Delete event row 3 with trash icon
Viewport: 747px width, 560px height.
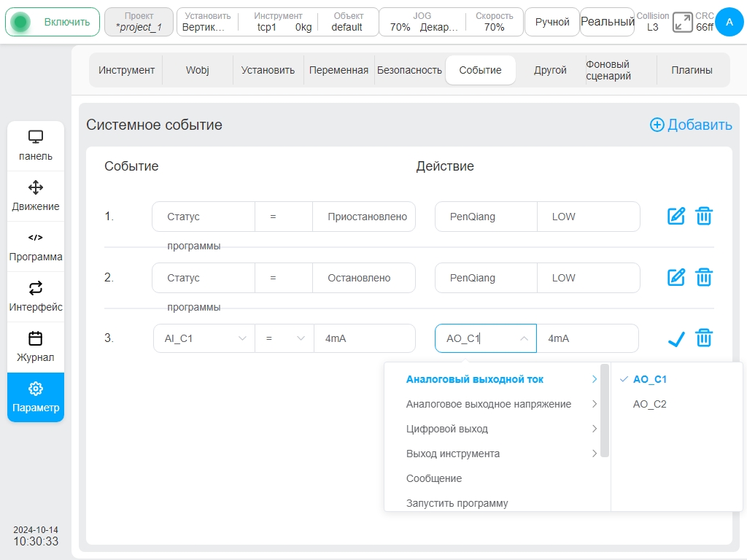coord(704,338)
